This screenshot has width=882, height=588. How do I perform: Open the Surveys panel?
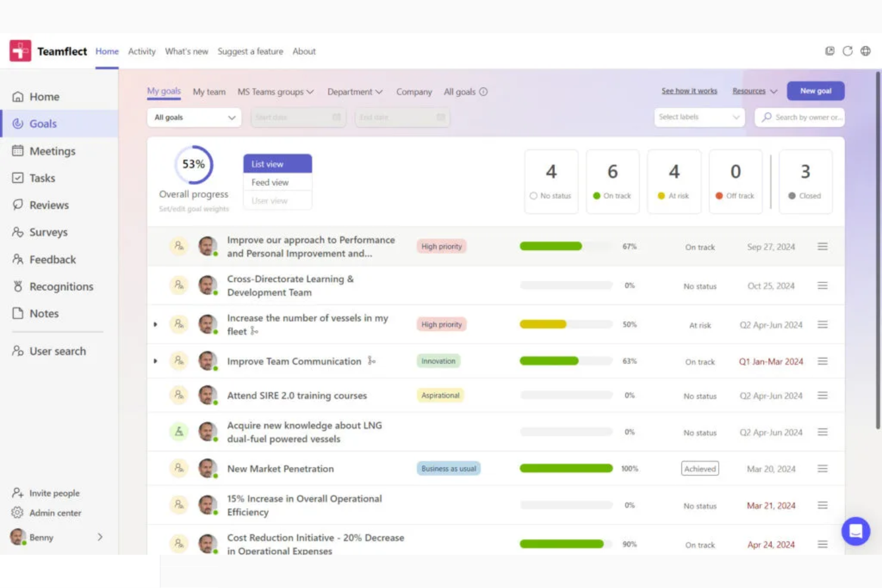coord(48,232)
